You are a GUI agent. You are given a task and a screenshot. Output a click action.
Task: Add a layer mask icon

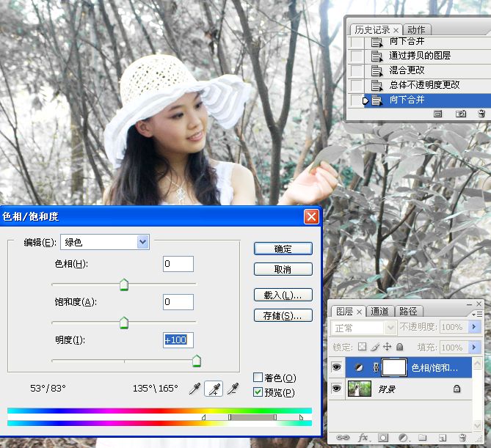(x=383, y=437)
